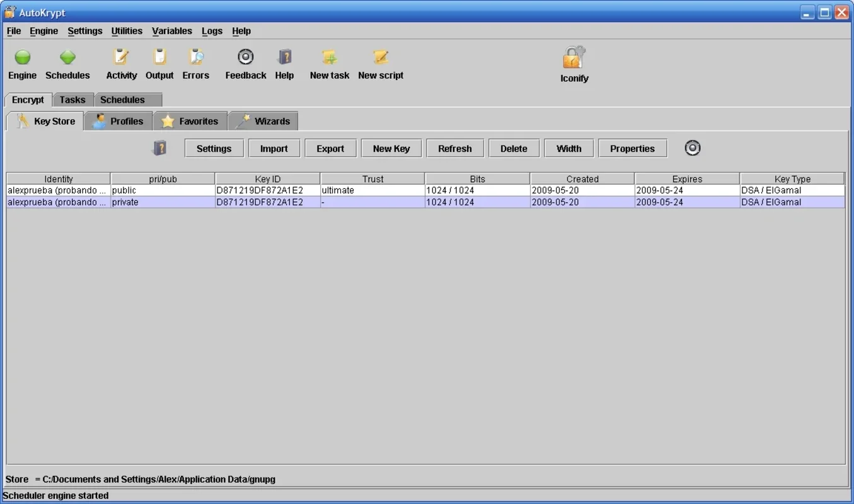Open the Feedback toolbar icon

pos(246,57)
